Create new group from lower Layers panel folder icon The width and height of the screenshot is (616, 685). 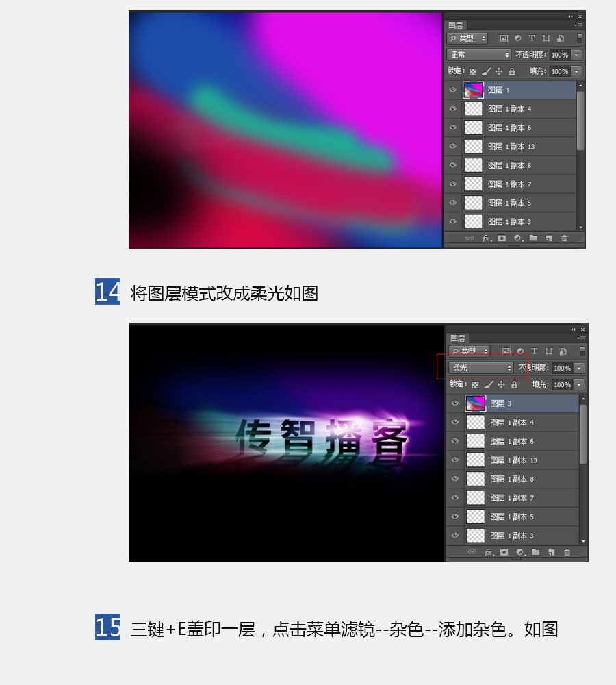tap(536, 552)
